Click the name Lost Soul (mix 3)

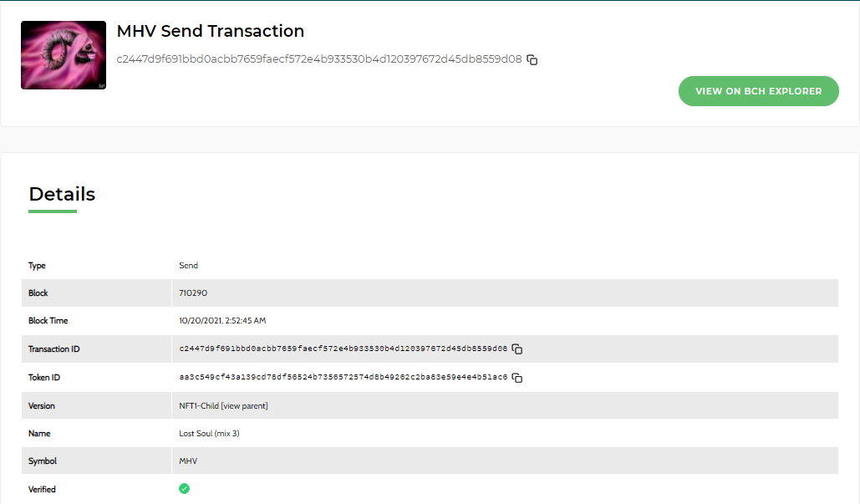(x=209, y=433)
